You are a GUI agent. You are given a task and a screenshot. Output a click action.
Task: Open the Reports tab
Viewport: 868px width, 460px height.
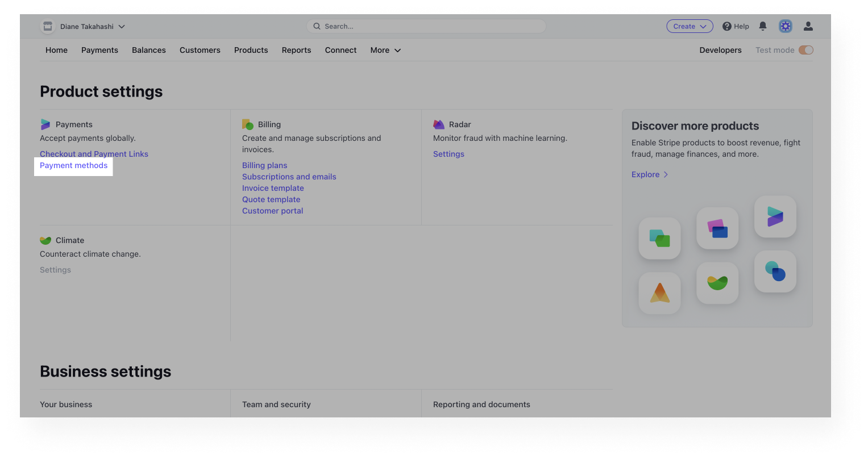pos(296,50)
